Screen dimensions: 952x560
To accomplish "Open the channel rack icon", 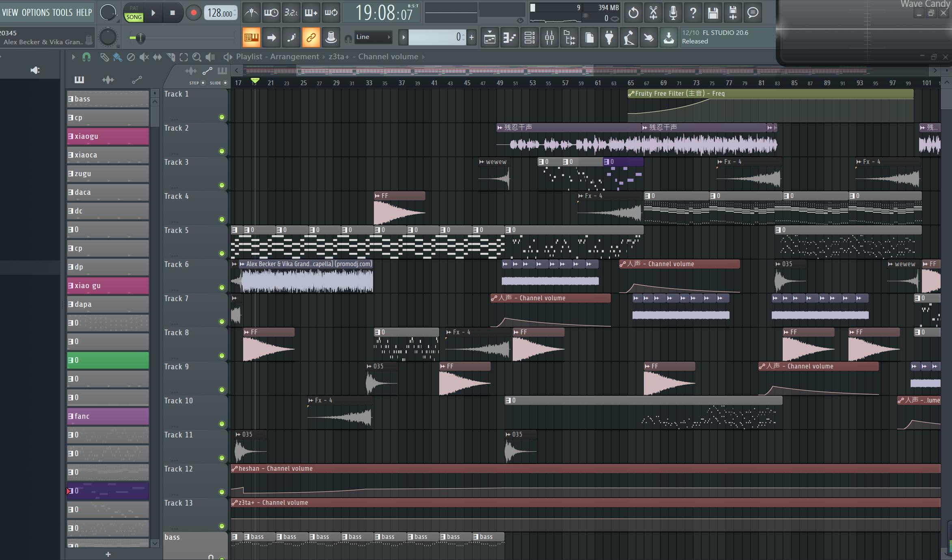I will click(x=529, y=38).
